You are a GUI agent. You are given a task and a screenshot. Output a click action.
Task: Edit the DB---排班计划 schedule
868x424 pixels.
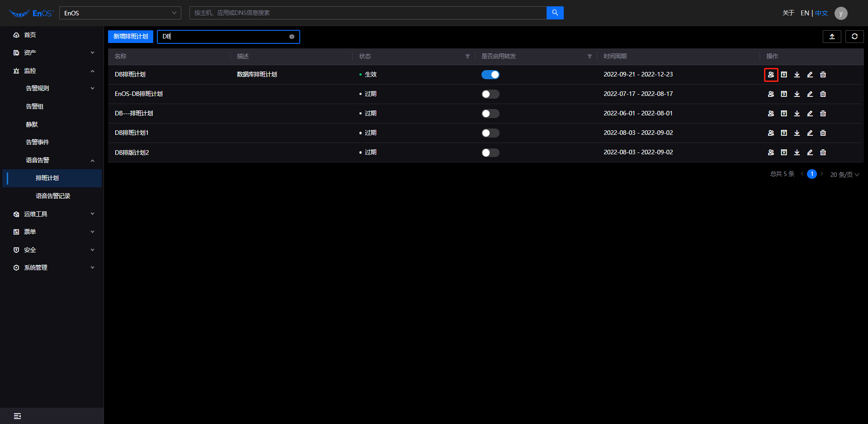[810, 114]
